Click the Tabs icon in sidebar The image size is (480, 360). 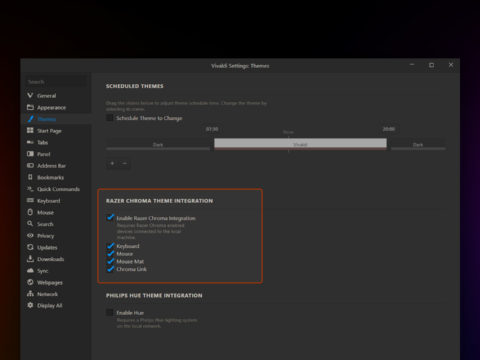(x=30, y=142)
